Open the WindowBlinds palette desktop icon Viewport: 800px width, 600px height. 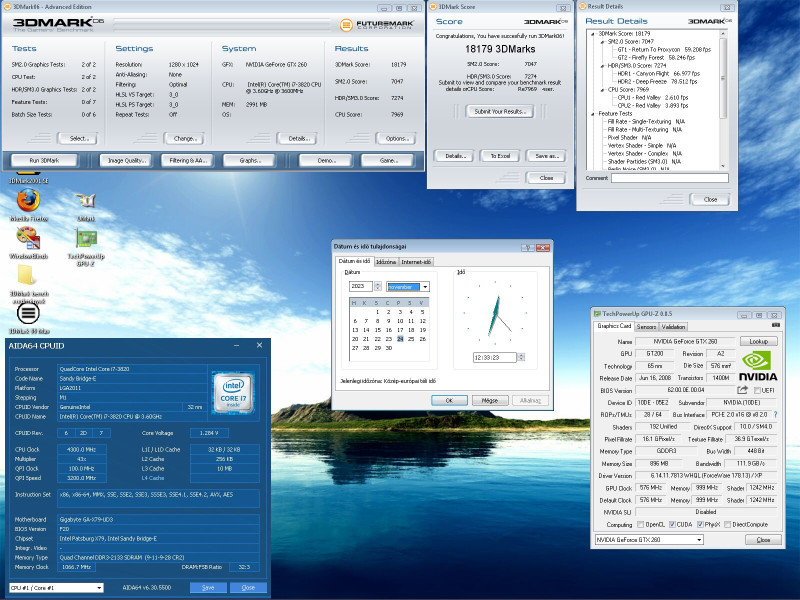click(x=28, y=238)
